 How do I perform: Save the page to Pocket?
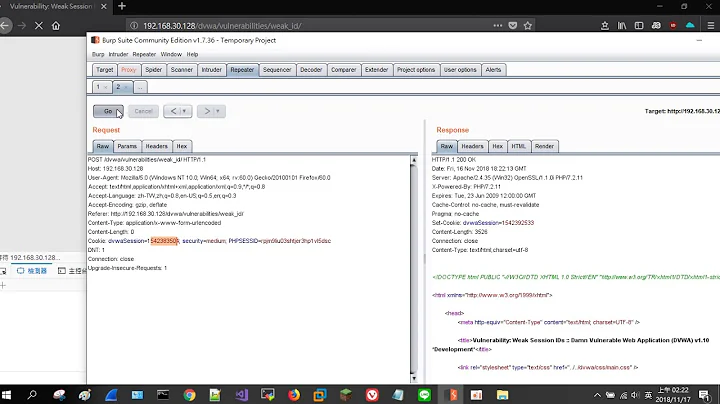(x=513, y=26)
